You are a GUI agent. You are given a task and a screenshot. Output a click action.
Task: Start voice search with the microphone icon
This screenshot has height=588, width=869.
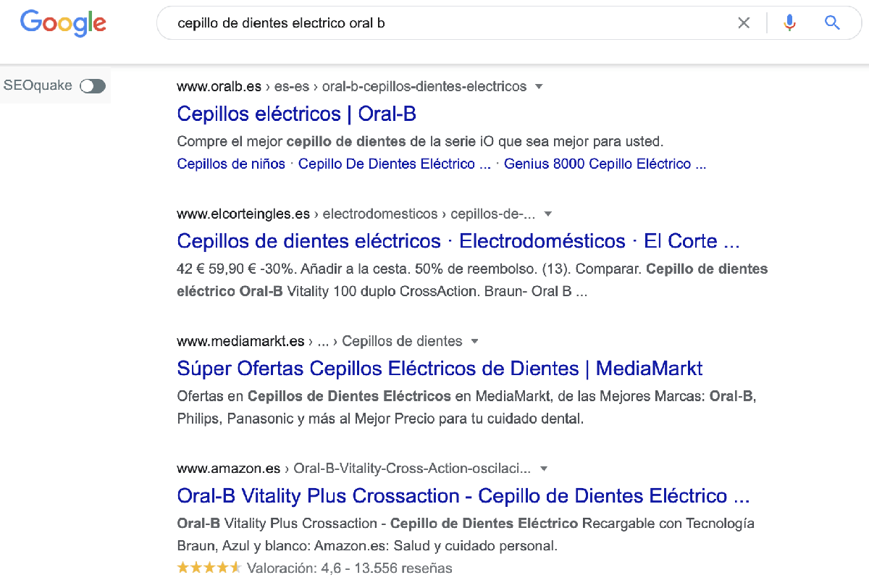[789, 22]
